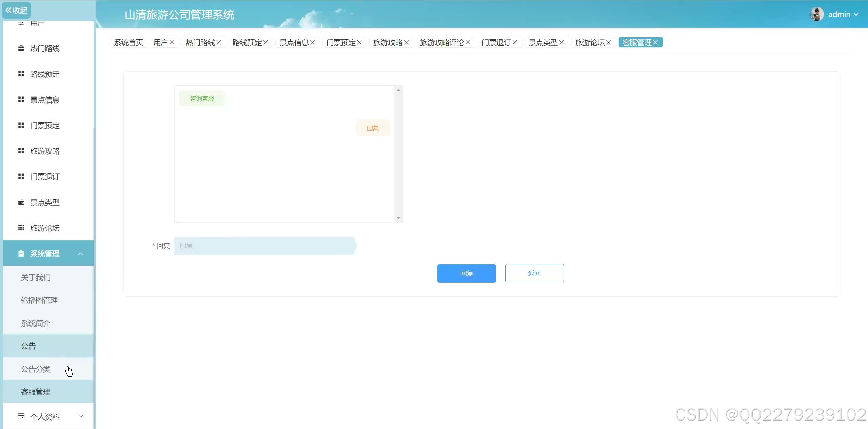Close the 景点信息 tab

[x=313, y=42]
